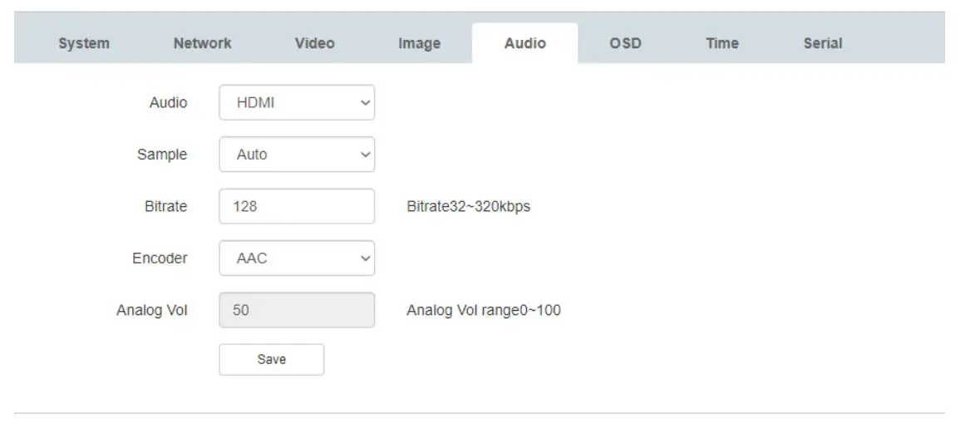980x428 pixels.
Task: Select the Image tab
Action: point(419,43)
